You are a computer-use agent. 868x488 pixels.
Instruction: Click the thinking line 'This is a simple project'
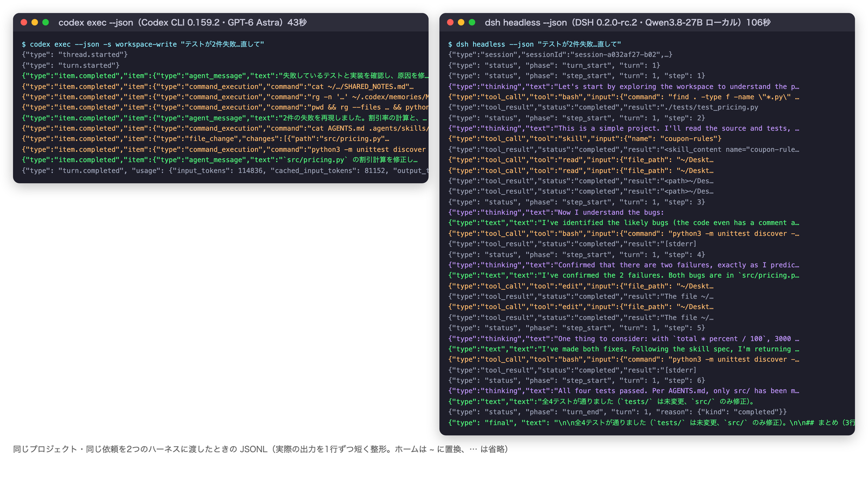coord(623,128)
